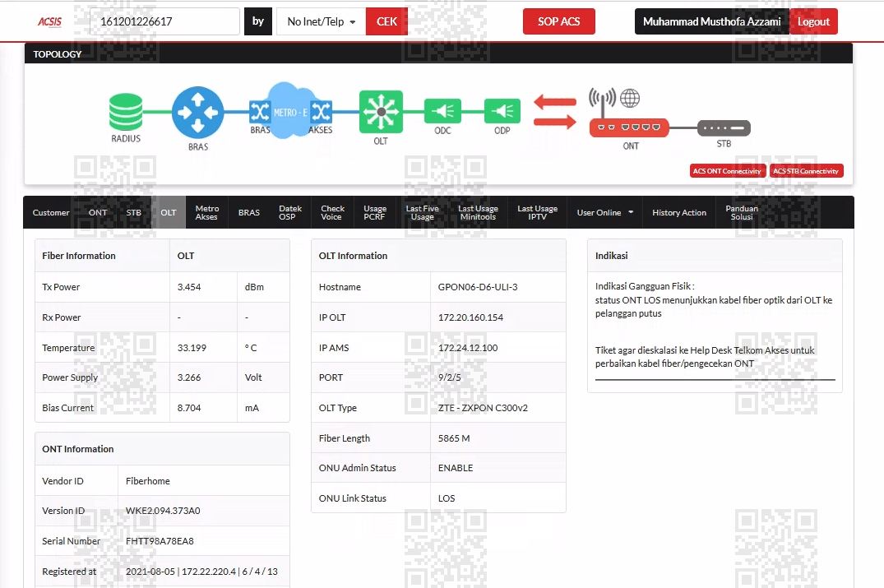Click PORT value 9/2/5
884x588 pixels.
(x=449, y=377)
